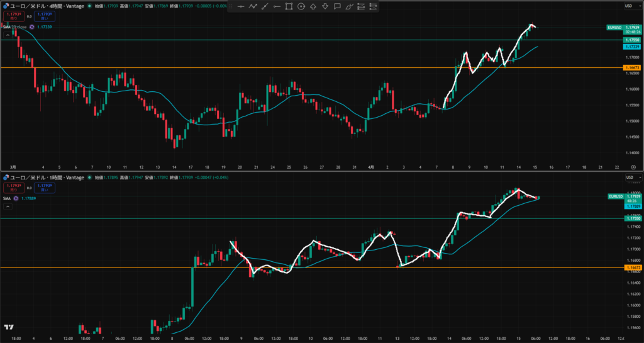Select the arrow down marker tool

pos(325,6)
